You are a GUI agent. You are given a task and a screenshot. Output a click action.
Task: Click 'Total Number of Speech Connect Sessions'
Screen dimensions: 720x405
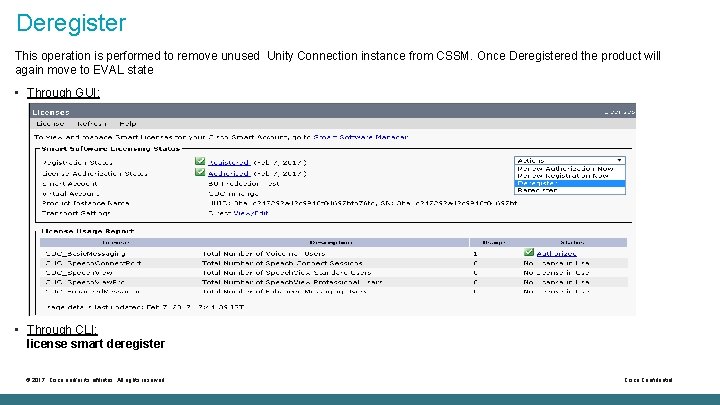click(282, 263)
